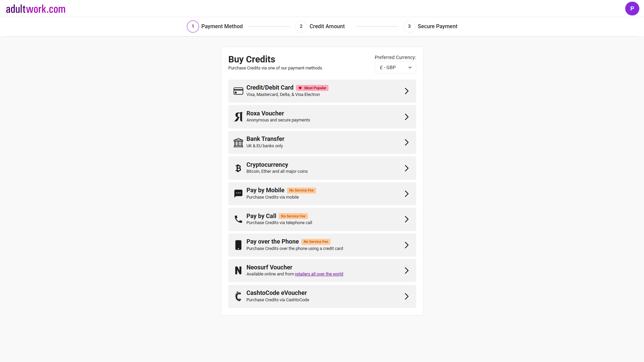
Task: Click the Roxa Voucher logo icon
Action: tap(238, 117)
